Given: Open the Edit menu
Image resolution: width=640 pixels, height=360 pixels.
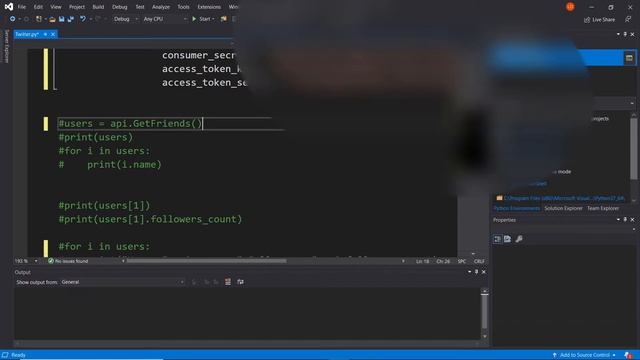Looking at the screenshot, I should click(38, 7).
